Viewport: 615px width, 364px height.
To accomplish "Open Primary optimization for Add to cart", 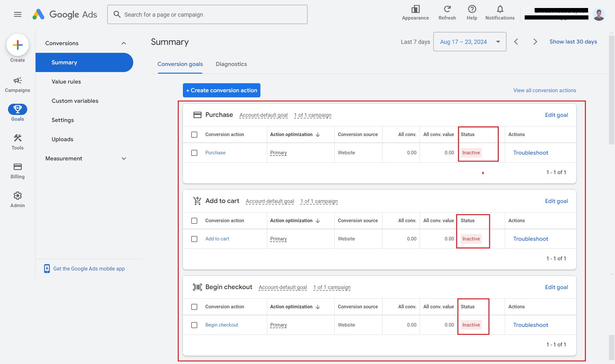I will pos(278,239).
